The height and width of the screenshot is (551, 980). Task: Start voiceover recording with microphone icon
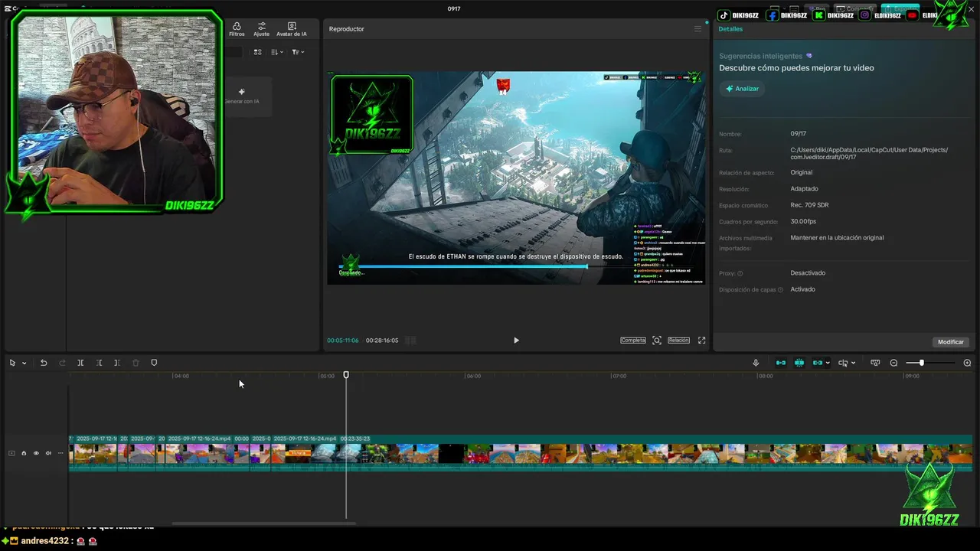tap(756, 363)
